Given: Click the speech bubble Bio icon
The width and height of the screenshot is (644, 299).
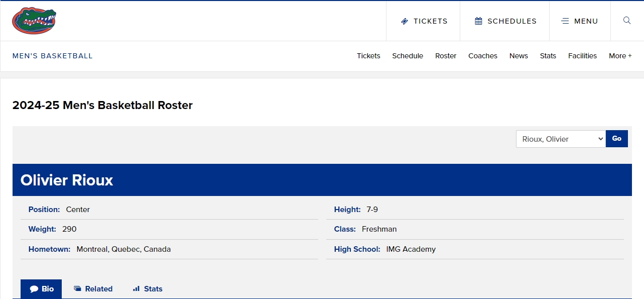Looking at the screenshot, I should click(34, 289).
